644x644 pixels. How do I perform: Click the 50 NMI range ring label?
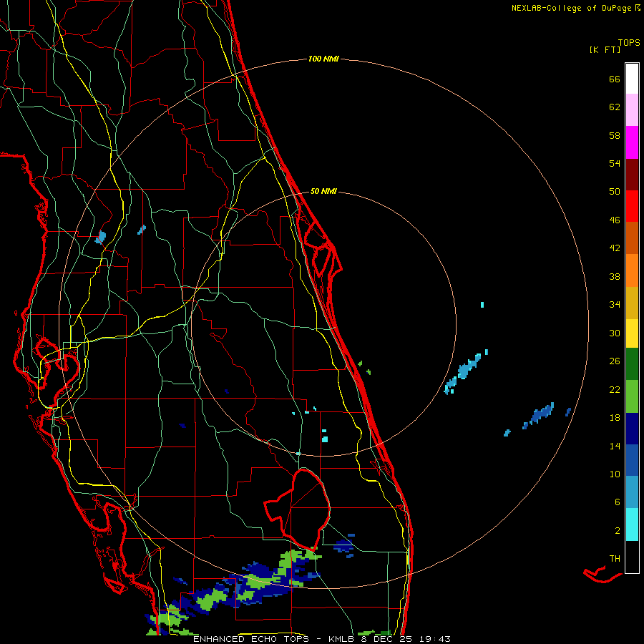click(x=323, y=191)
